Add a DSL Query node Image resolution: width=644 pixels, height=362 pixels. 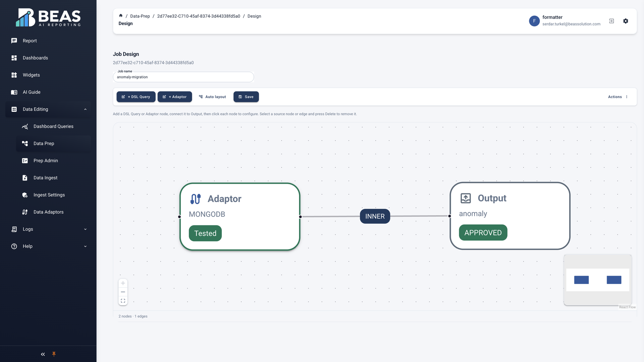(x=136, y=97)
